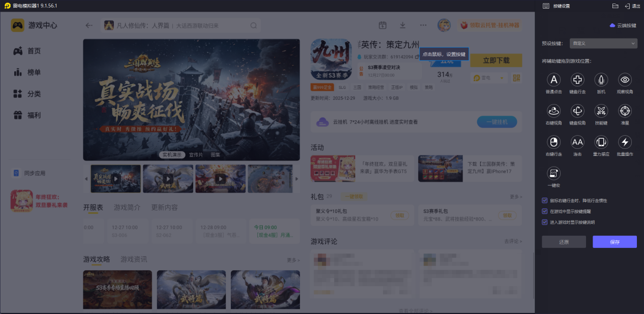The width and height of the screenshot is (644, 314).
Task: Pick the 扳机 trigger key icon
Action: point(601,80)
